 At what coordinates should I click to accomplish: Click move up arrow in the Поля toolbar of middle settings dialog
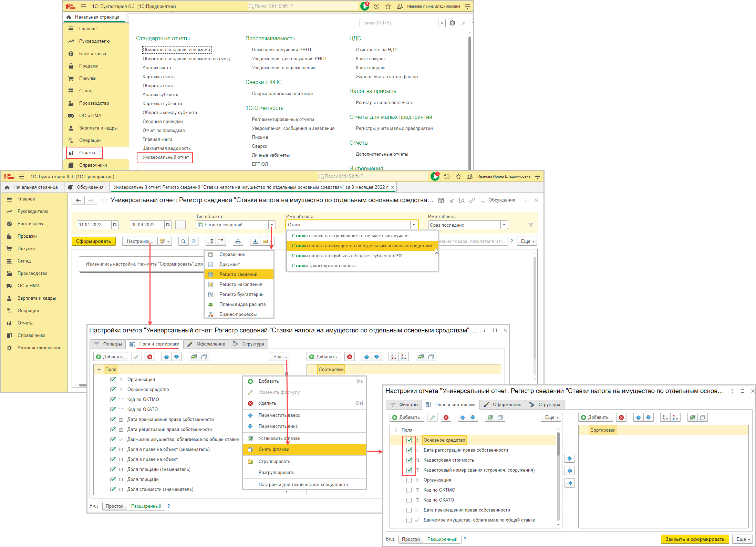point(167,357)
